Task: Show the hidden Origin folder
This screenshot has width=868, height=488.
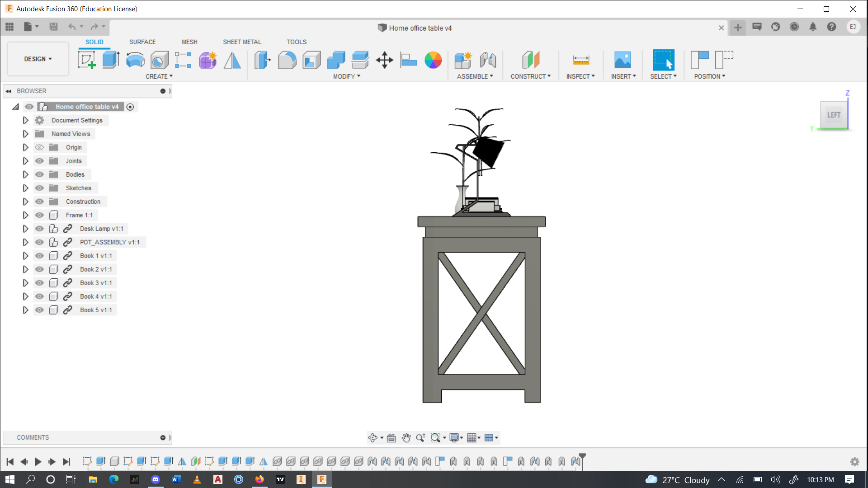Action: [x=40, y=147]
